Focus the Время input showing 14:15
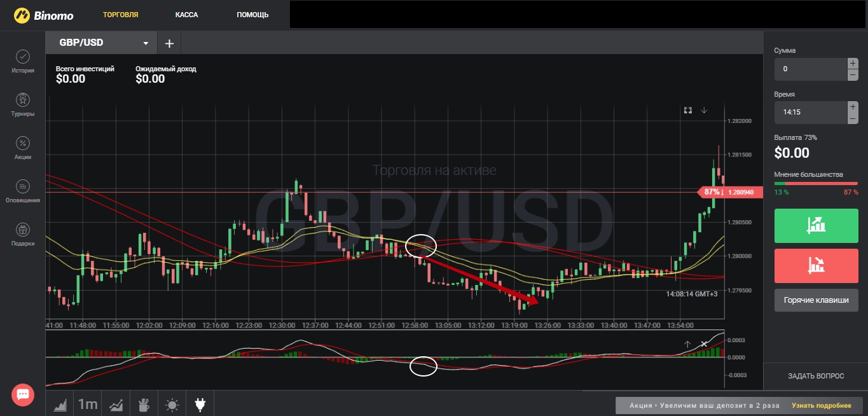 coord(811,113)
